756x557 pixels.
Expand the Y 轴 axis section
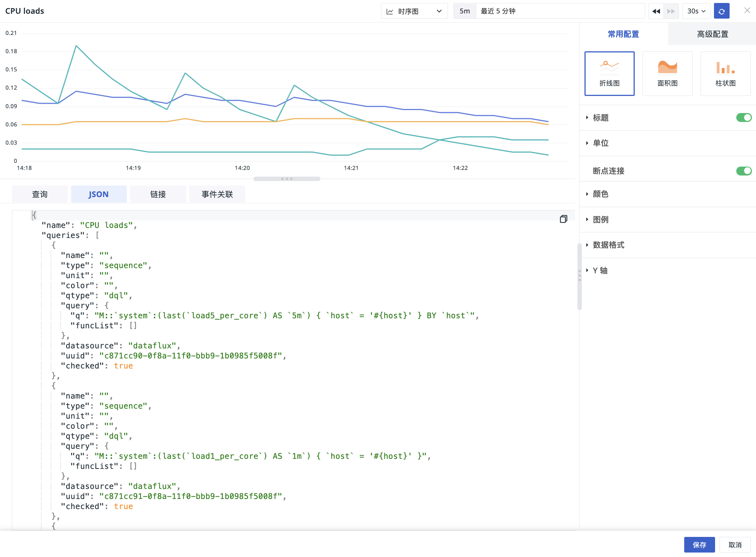(600, 271)
